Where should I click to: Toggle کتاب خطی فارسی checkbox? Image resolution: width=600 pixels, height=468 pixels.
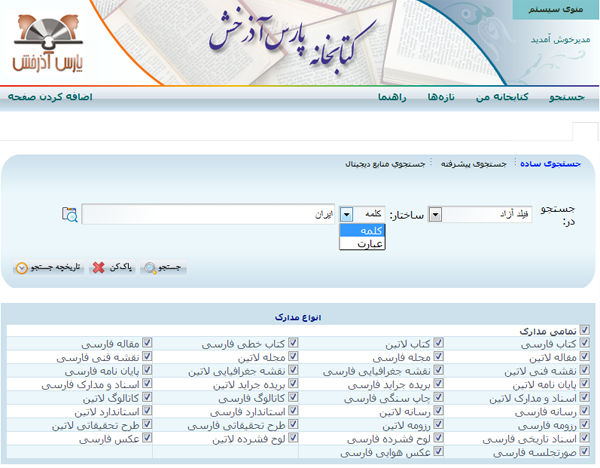[x=293, y=342]
